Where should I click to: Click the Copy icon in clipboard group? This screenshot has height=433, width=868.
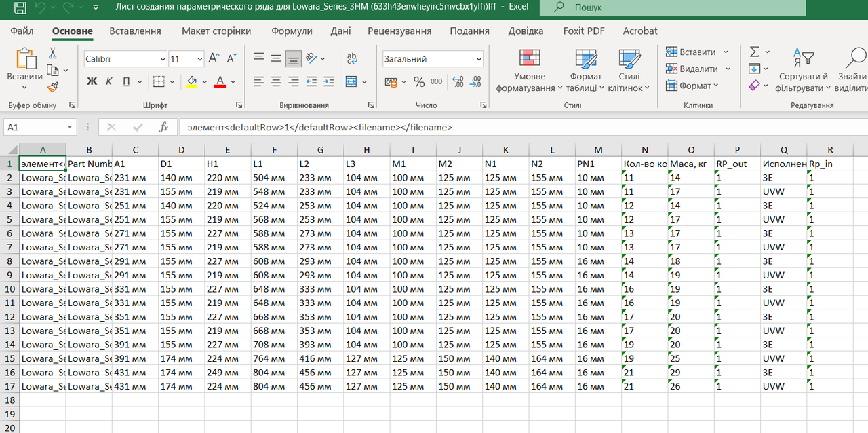(x=53, y=70)
